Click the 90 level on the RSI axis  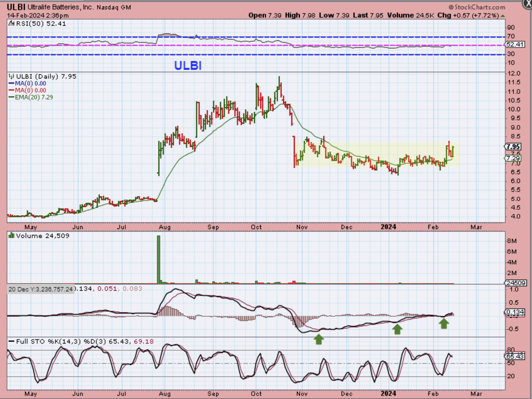click(510, 28)
